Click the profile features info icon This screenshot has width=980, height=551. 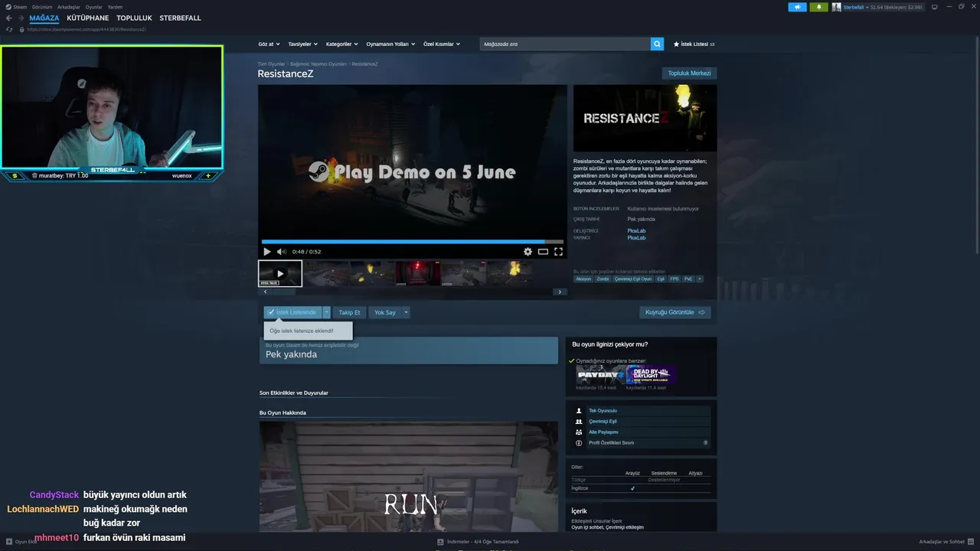[x=579, y=443]
